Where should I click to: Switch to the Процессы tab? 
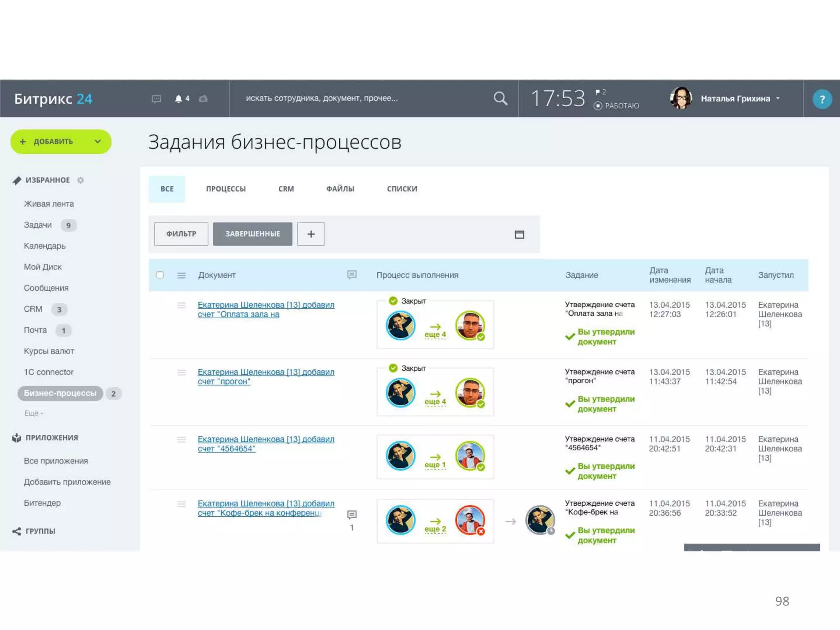[x=226, y=189]
